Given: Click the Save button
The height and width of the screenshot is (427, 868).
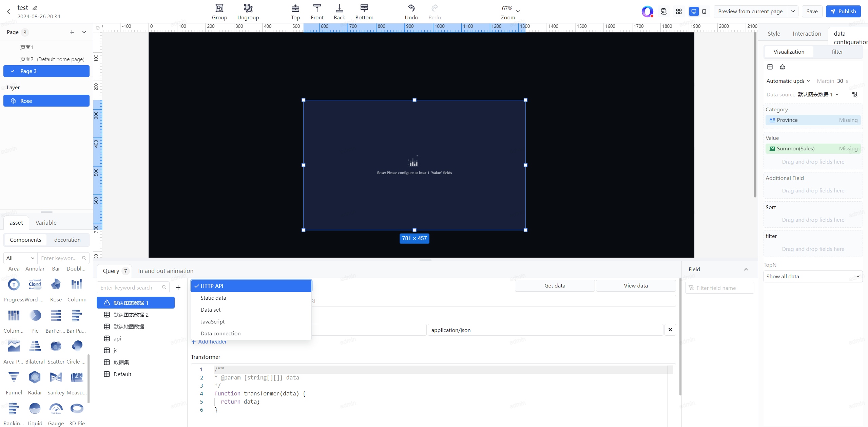Looking at the screenshot, I should (812, 12).
